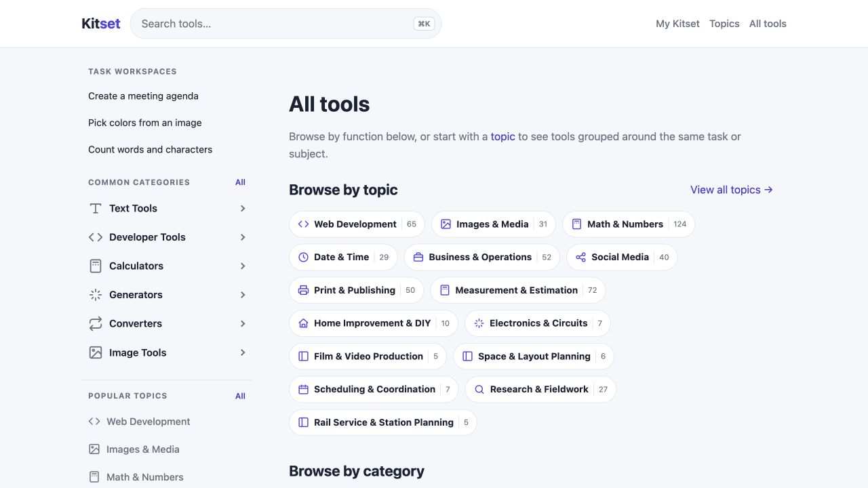Expand the Image Tools category chevron
Screen dimensions: 868x488
[x=243, y=352]
